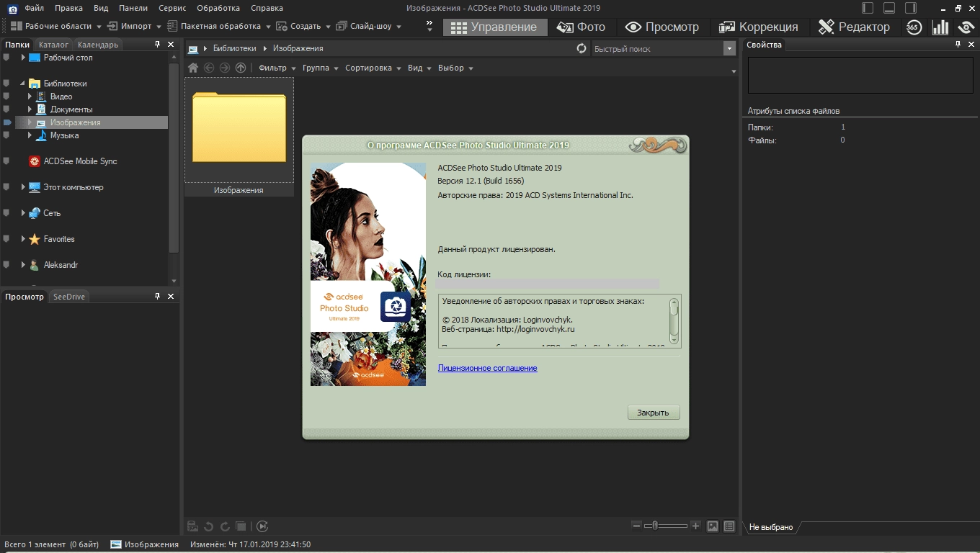Switch to Просмотр mode
The height and width of the screenshot is (553, 980).
[x=662, y=27]
